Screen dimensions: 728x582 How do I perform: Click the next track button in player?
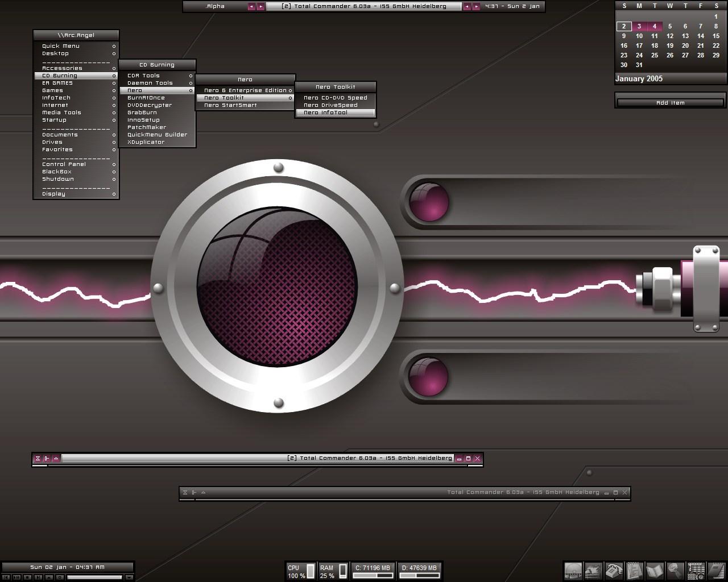click(38, 577)
